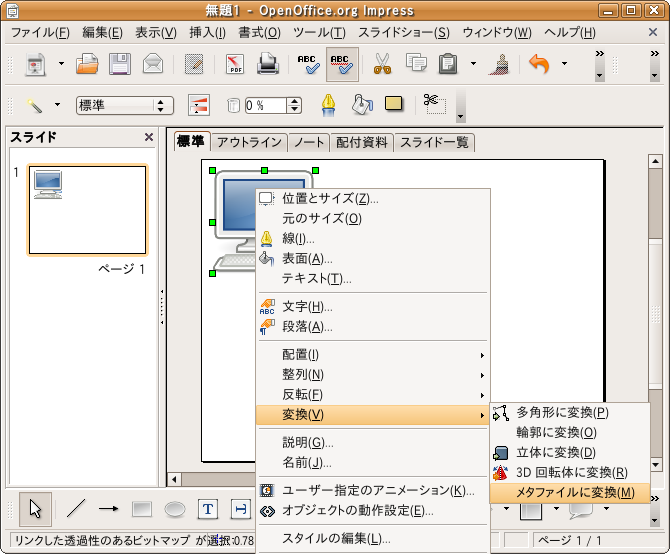
Task: Click the Filter magic wand icon
Action: tap(34, 105)
